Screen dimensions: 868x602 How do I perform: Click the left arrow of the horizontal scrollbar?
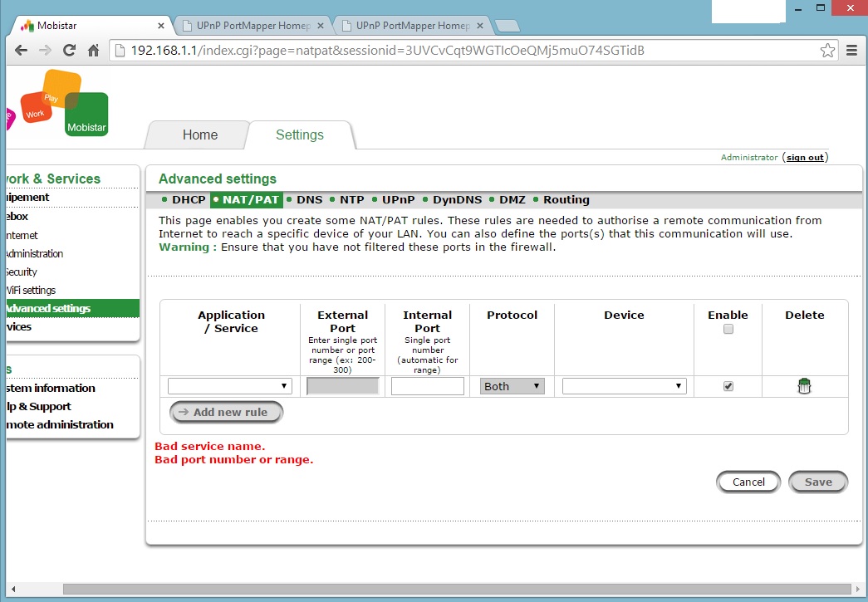(x=13, y=589)
